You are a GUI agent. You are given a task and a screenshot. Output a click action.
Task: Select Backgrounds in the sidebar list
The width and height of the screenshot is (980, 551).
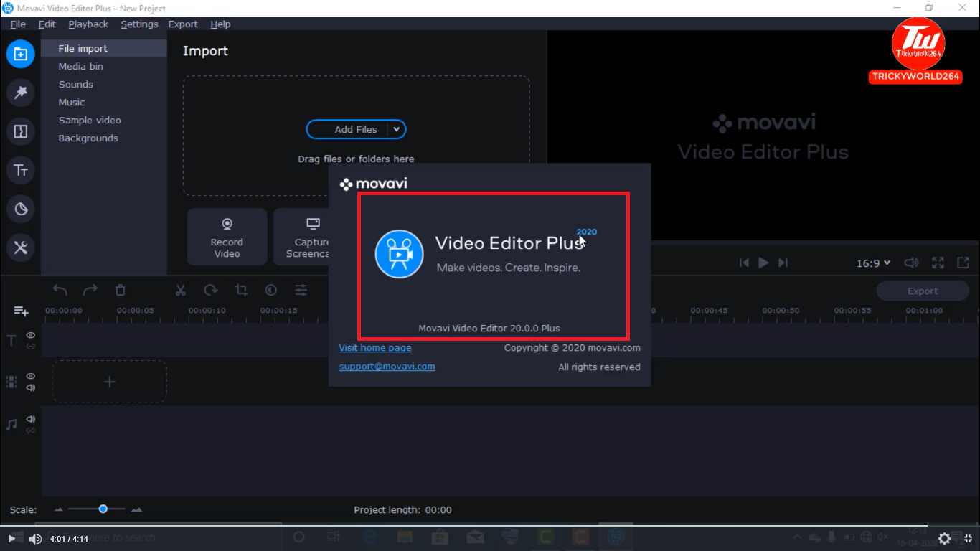104,138
